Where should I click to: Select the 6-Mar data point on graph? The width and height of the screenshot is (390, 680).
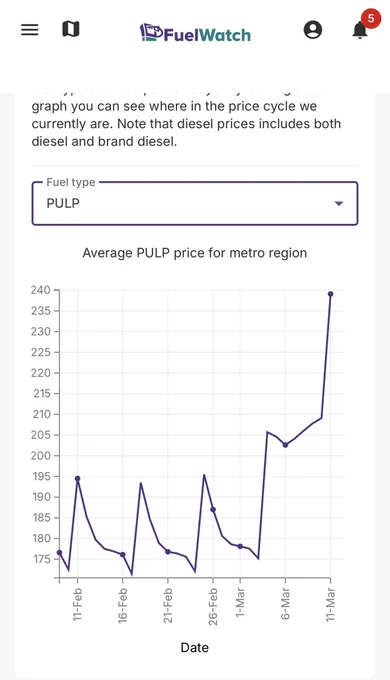click(285, 445)
